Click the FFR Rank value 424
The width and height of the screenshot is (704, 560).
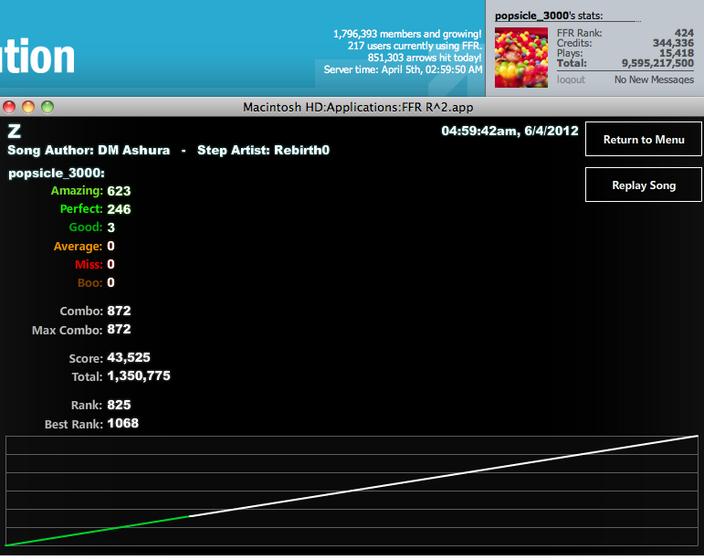pyautogui.click(x=684, y=33)
